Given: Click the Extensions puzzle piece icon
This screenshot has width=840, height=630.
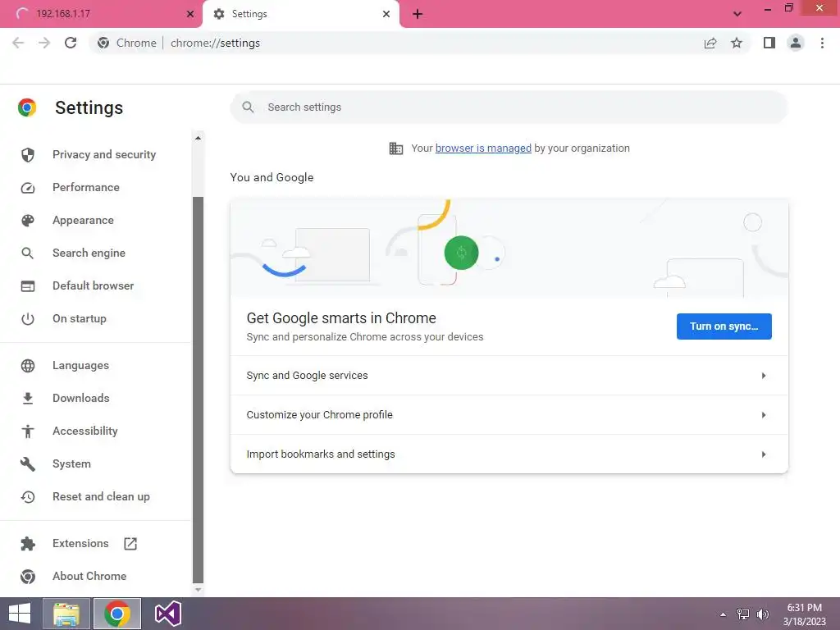Looking at the screenshot, I should coord(28,545).
